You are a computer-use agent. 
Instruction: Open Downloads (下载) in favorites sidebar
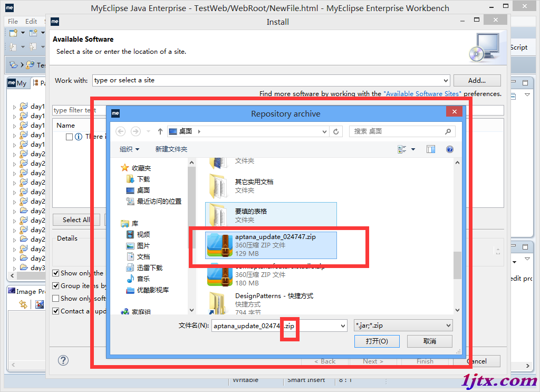click(139, 179)
